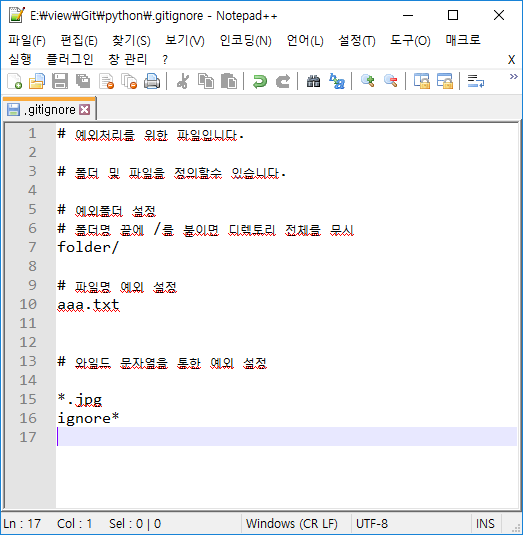This screenshot has width=523, height=535.
Task: Cut the selection with the scissors icon
Action: tap(183, 82)
